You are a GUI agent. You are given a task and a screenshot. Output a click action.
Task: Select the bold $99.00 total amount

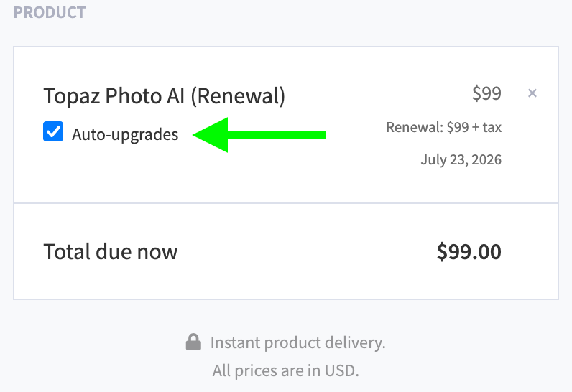click(x=469, y=252)
